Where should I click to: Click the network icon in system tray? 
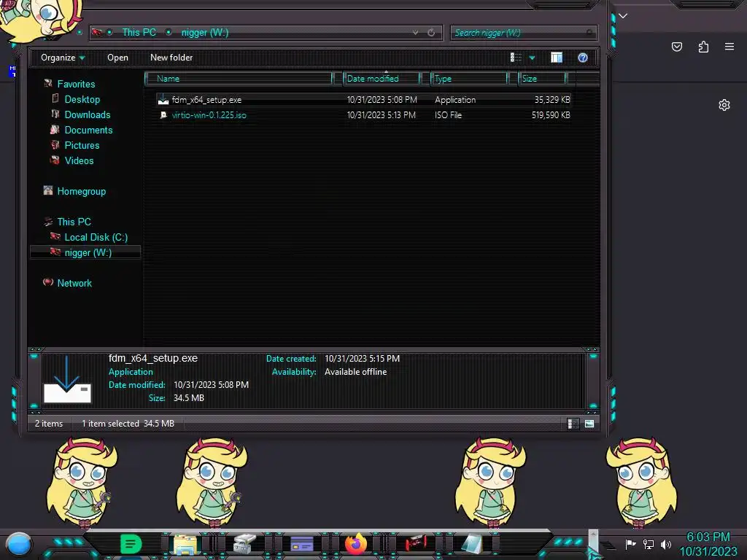pos(649,544)
